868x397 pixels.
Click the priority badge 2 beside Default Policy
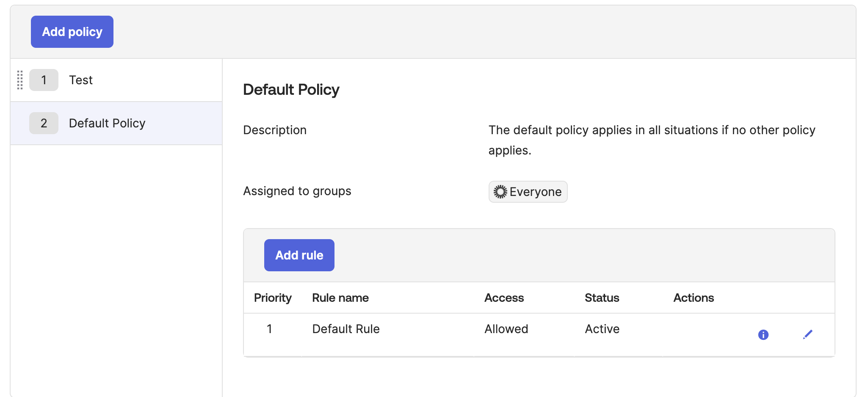(x=44, y=123)
